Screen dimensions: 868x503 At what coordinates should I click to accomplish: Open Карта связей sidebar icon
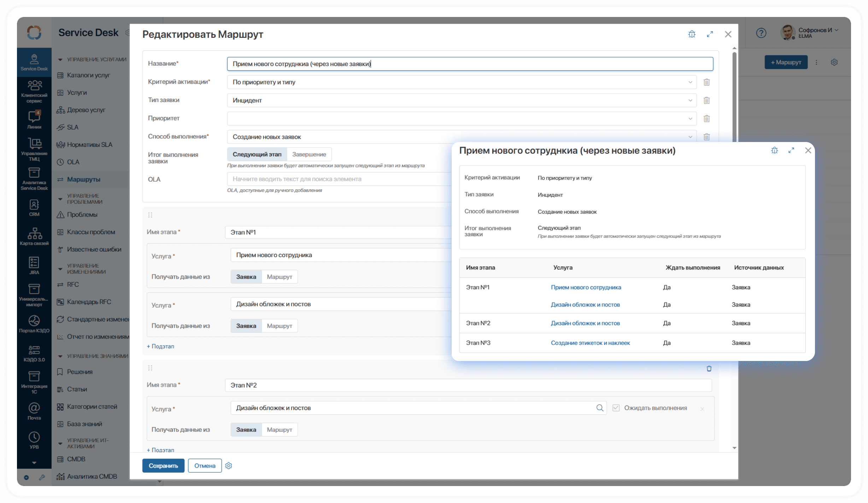[34, 236]
